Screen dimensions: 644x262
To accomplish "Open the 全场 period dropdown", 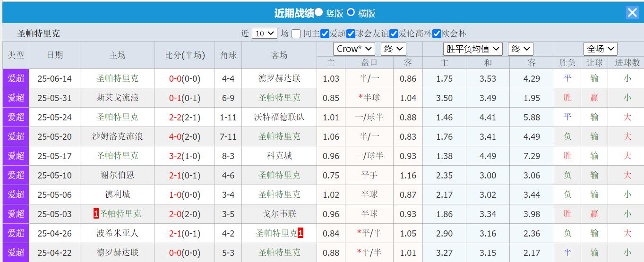I will tap(600, 49).
